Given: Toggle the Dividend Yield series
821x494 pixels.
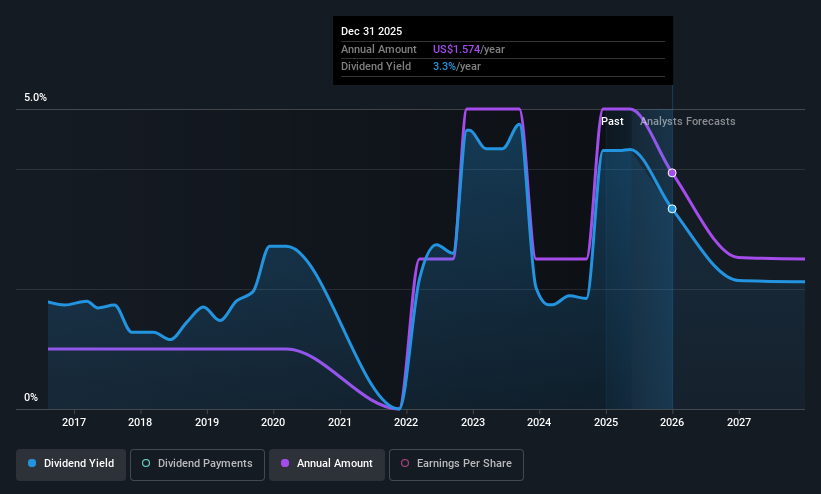Looking at the screenshot, I should click(x=71, y=464).
